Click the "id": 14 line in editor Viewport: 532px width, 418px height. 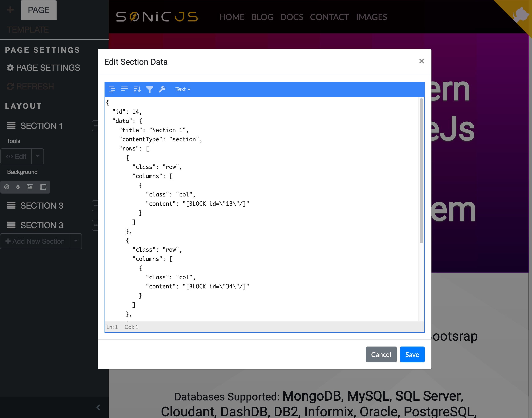(x=127, y=112)
